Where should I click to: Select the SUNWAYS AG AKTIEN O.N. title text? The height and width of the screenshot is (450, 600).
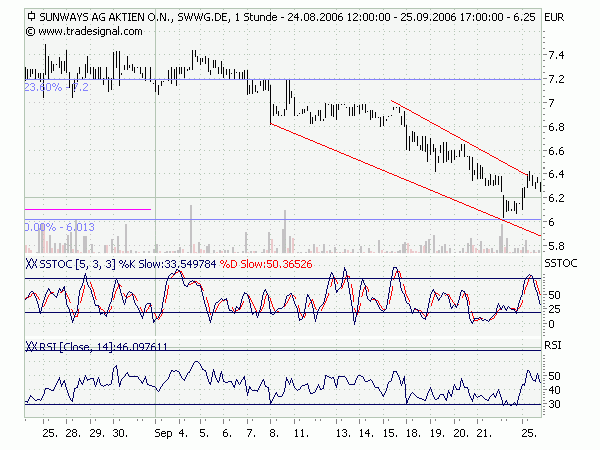[x=107, y=17]
